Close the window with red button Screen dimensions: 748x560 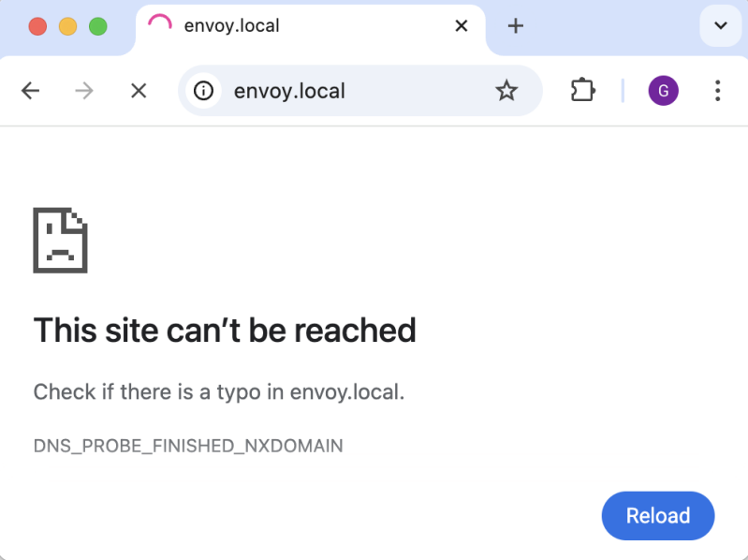tap(37, 26)
